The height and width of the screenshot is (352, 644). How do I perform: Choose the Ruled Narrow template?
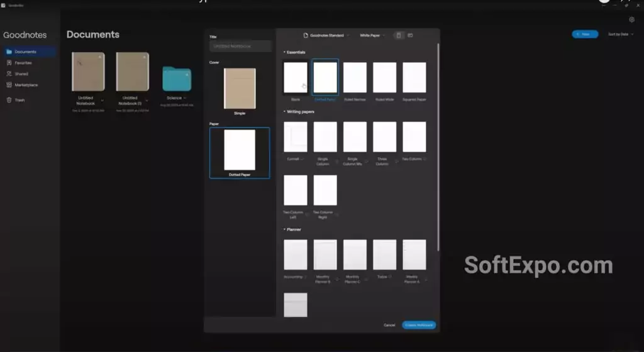[355, 77]
